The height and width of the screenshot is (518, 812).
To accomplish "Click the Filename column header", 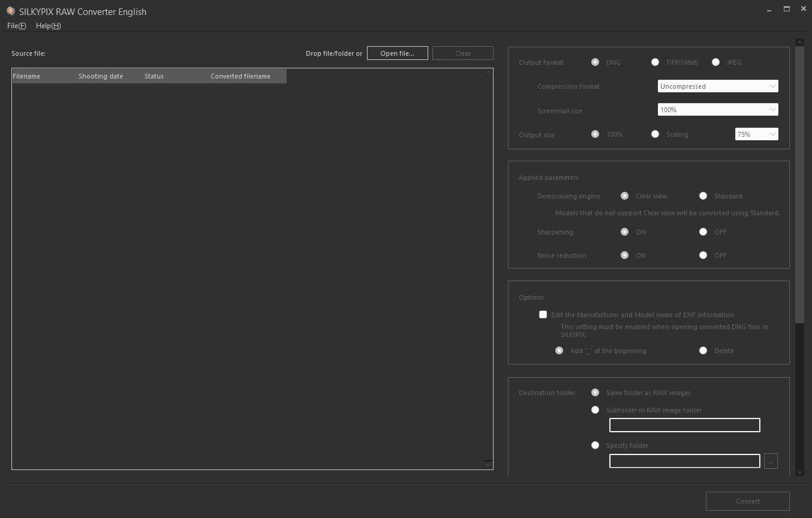I will click(x=45, y=76).
